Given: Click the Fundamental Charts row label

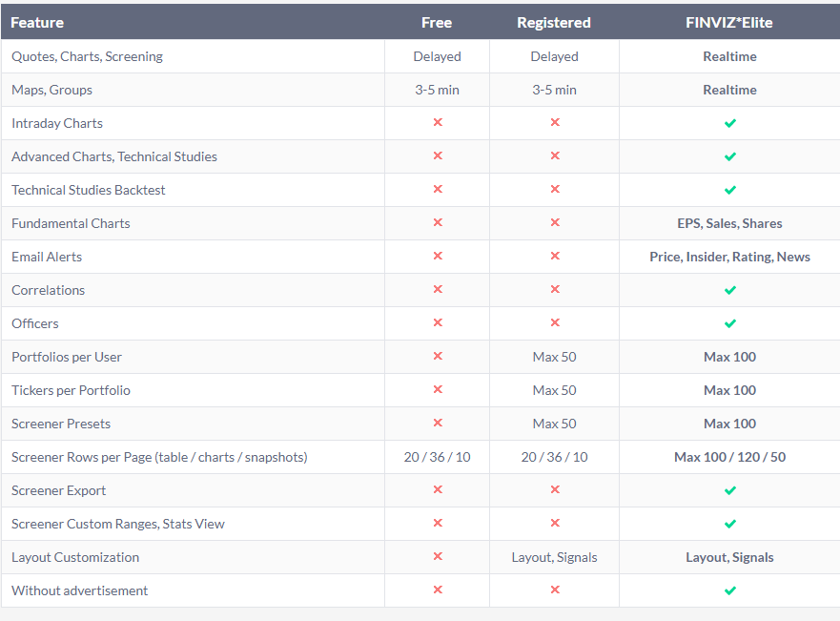Looking at the screenshot, I should (71, 223).
